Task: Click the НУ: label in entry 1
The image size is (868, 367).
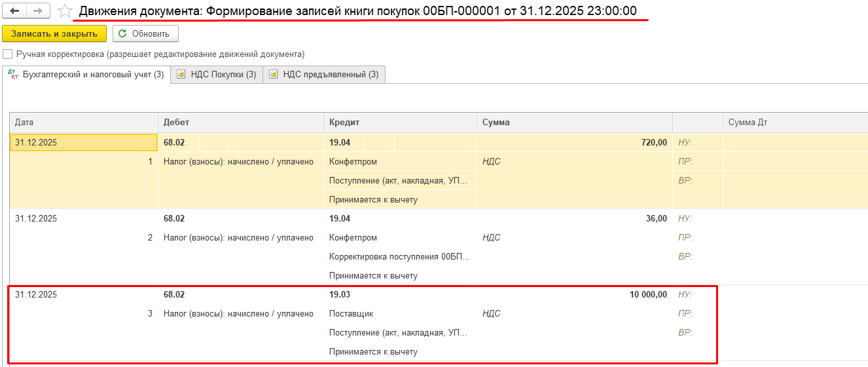Action: 685,142
